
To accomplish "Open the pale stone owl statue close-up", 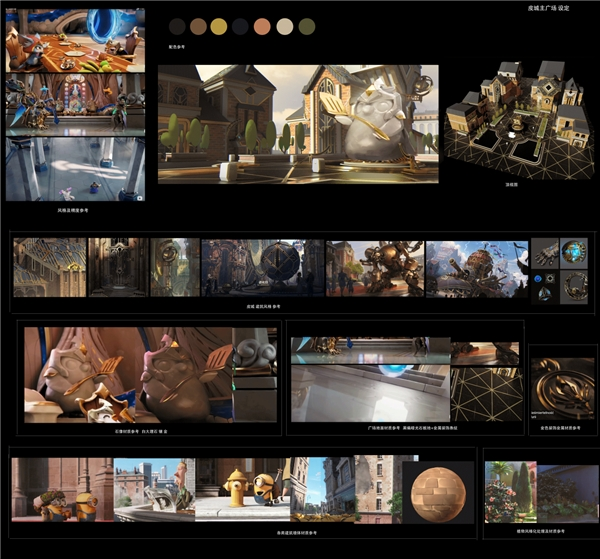I will (80, 375).
